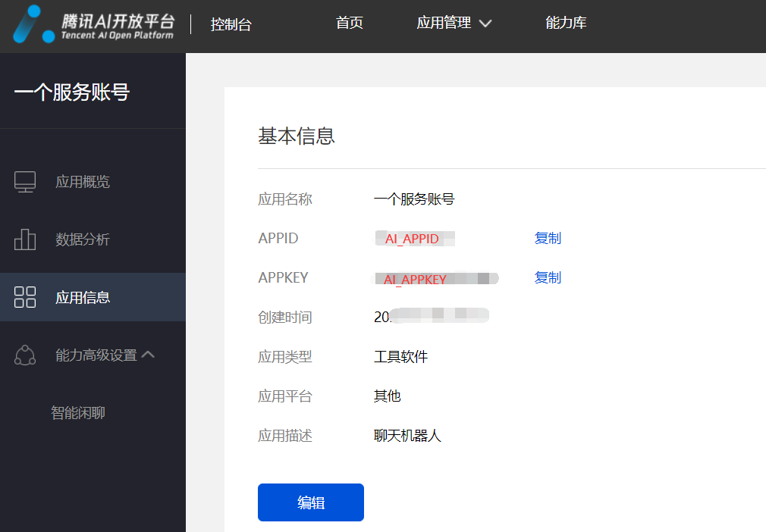This screenshot has width=766, height=532.
Task: Click the 控制台 label
Action: point(231,24)
